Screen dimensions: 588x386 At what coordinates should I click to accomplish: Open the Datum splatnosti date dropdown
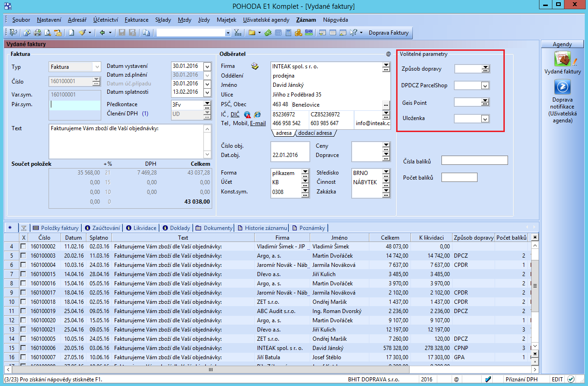(207, 92)
